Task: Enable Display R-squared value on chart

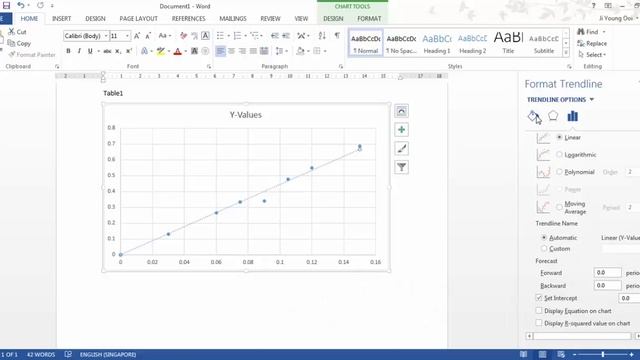Action: coord(539,323)
